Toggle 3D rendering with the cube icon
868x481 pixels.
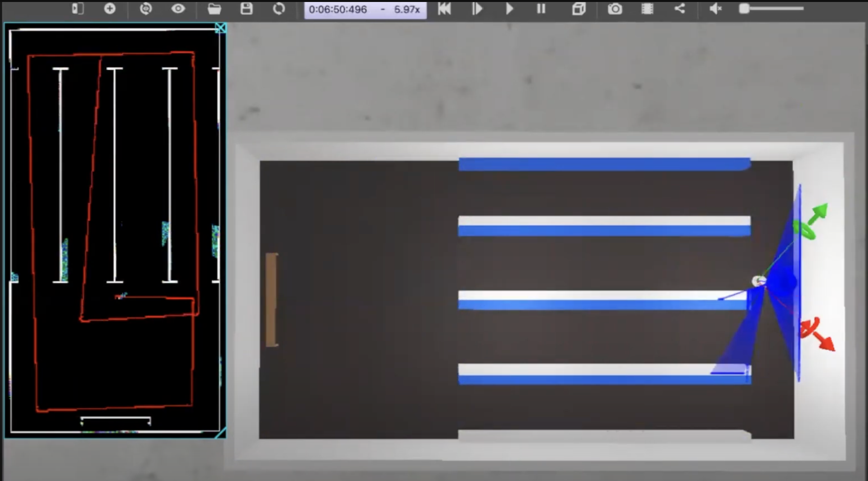tap(579, 9)
